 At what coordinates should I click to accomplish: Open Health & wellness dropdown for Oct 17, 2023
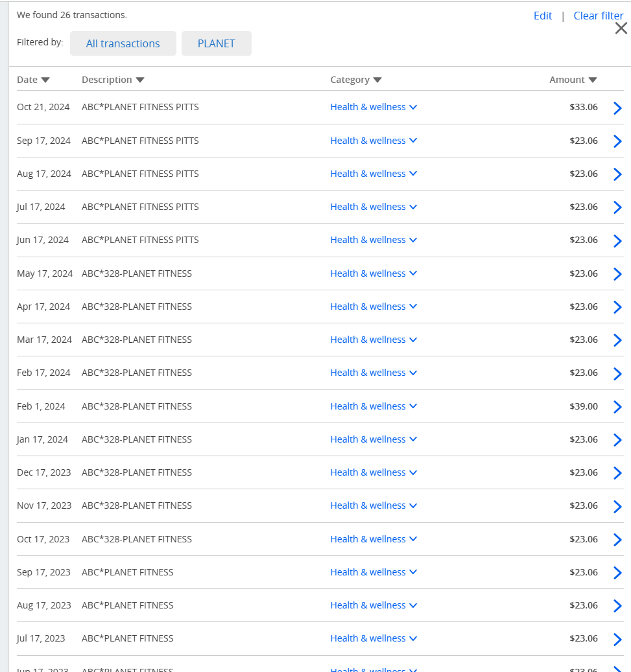click(374, 539)
